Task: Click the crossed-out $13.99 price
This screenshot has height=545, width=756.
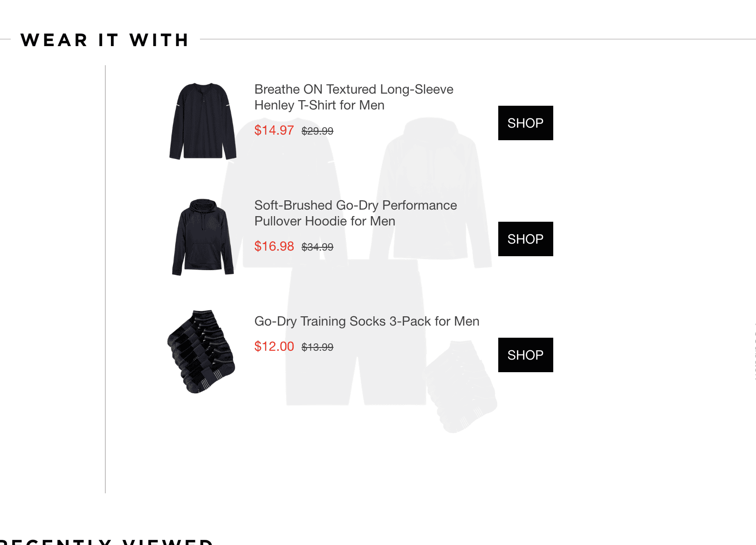Action: [x=317, y=347]
